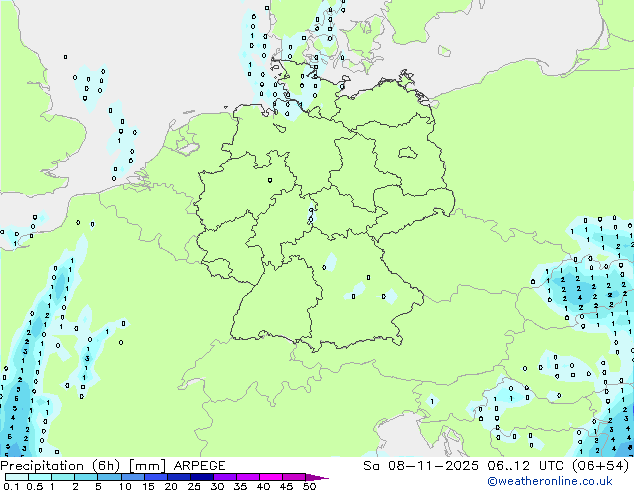Screen dimensions: 634x490
Task: Click the '40' legend value label
Action: 263,486
